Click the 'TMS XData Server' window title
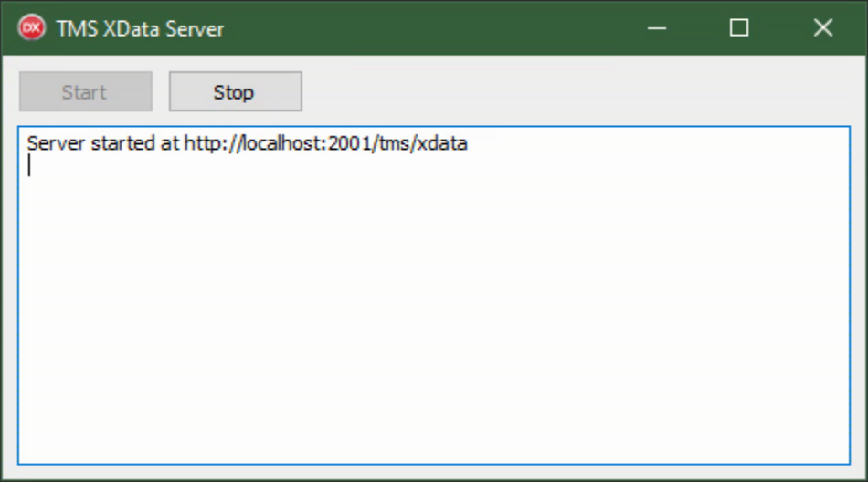 coord(140,29)
